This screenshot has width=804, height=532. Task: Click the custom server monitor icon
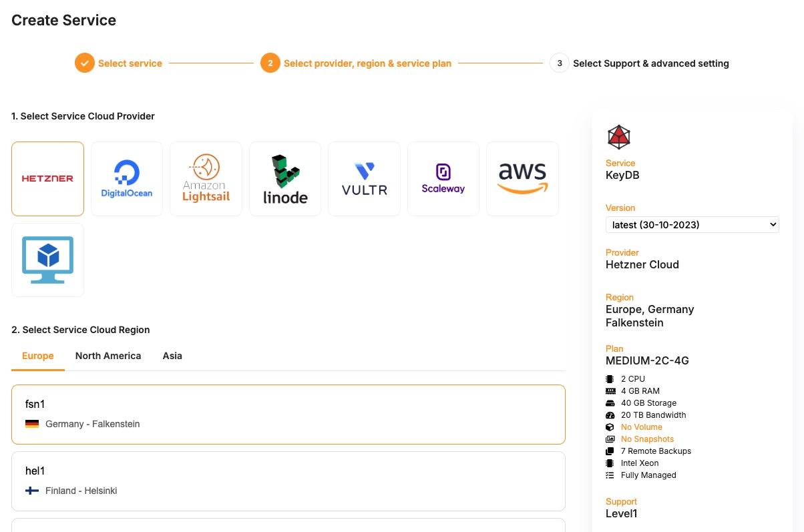tap(47, 259)
